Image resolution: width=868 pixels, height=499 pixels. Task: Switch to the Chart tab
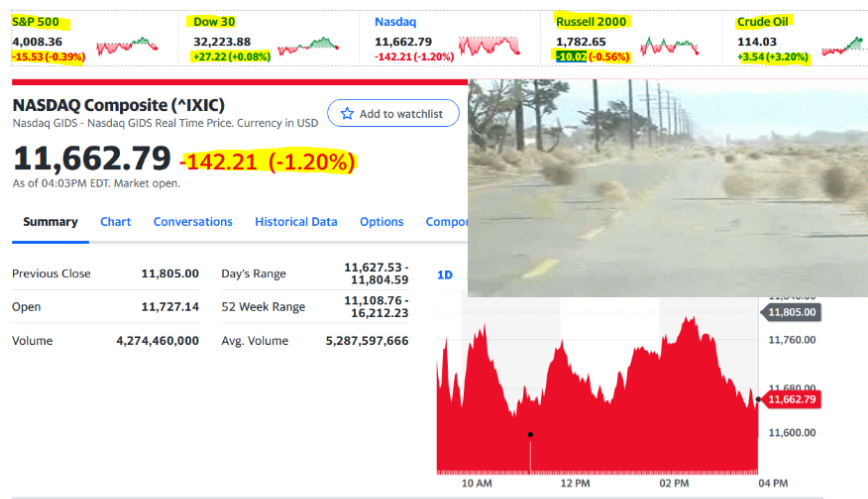point(115,222)
